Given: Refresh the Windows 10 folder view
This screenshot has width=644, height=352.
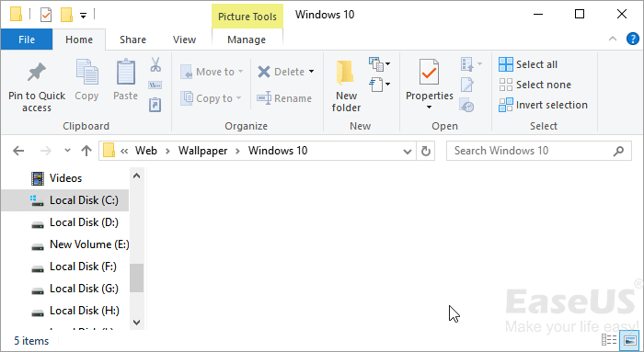Looking at the screenshot, I should 425,151.
